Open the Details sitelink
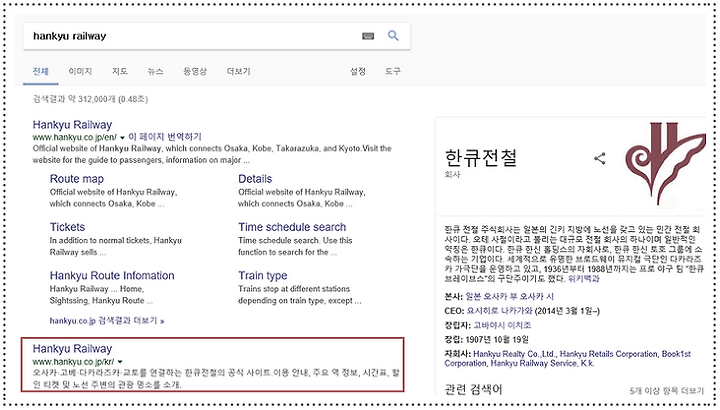720x410 pixels. point(255,179)
